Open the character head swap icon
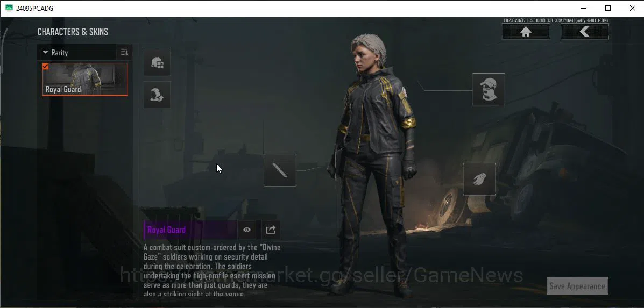The height and width of the screenshot is (308, 644). coord(157,95)
